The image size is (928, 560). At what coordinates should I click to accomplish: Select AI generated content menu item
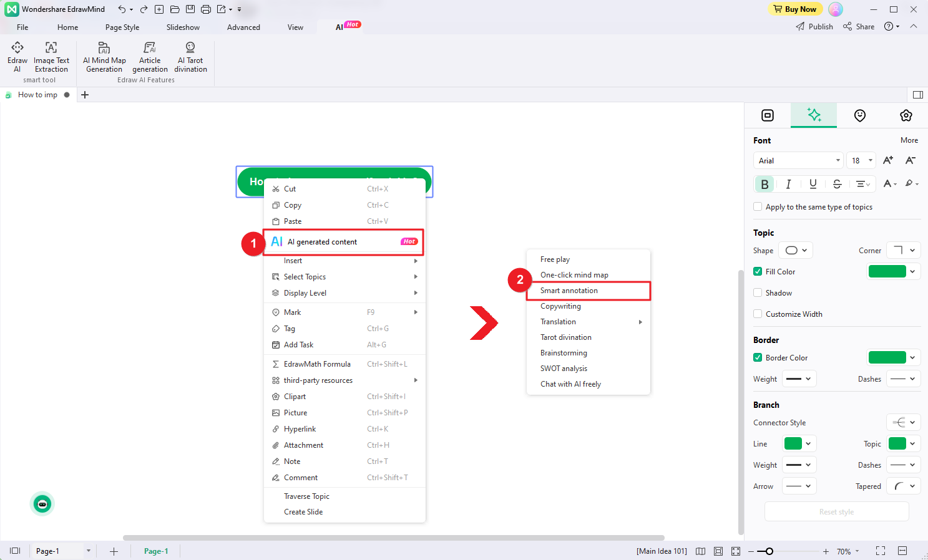coord(344,242)
